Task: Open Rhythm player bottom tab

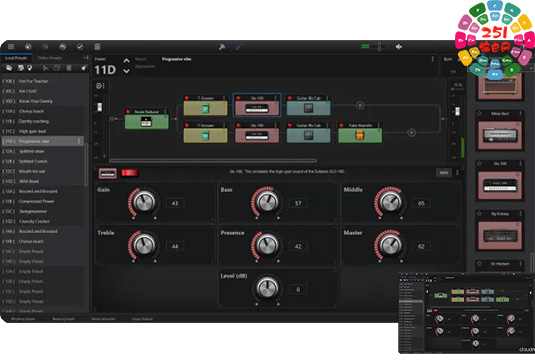Action: pyautogui.click(x=23, y=319)
